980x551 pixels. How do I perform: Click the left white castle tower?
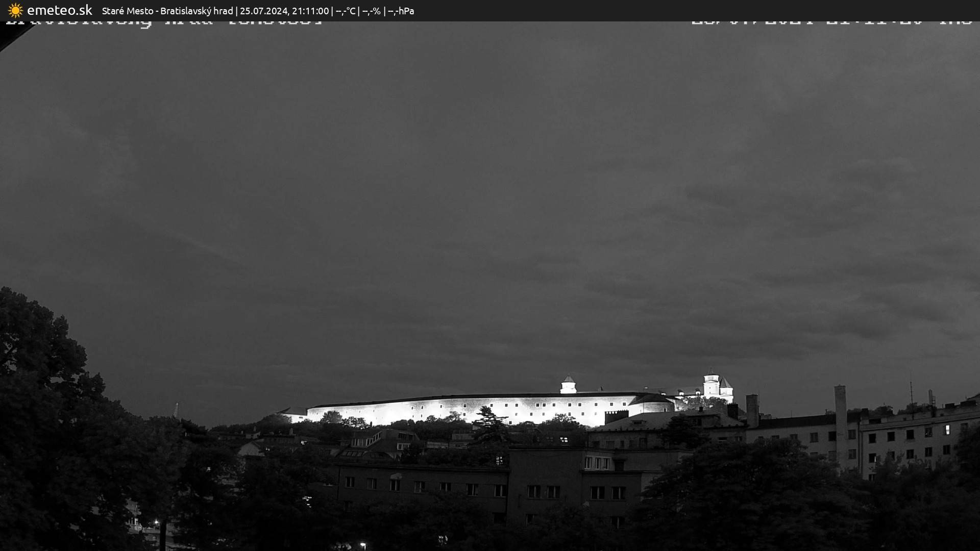click(568, 385)
